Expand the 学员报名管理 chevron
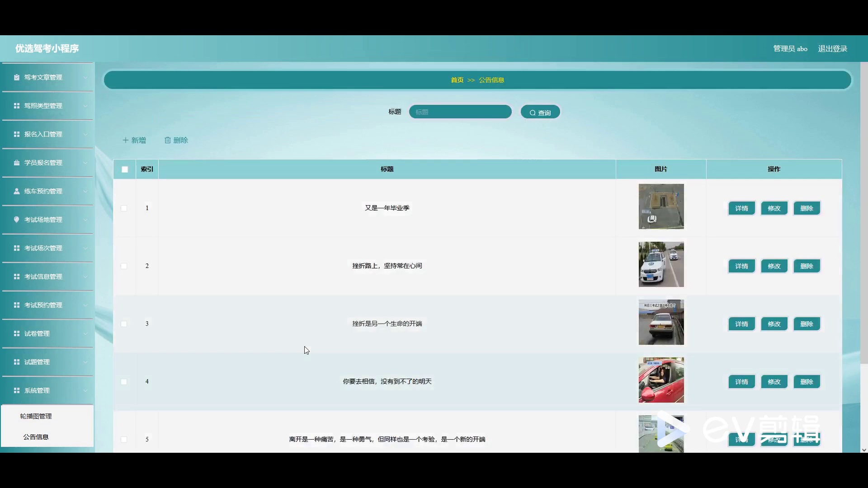Viewport: 868px width, 488px height. 85,163
